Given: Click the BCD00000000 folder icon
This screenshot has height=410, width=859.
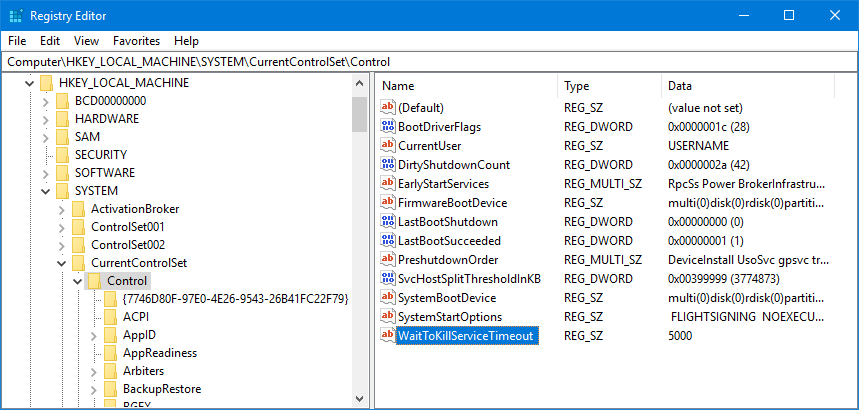Looking at the screenshot, I should point(62,101).
